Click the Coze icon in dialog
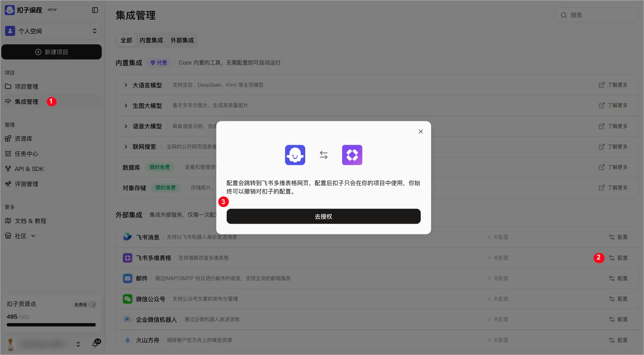 pos(295,155)
